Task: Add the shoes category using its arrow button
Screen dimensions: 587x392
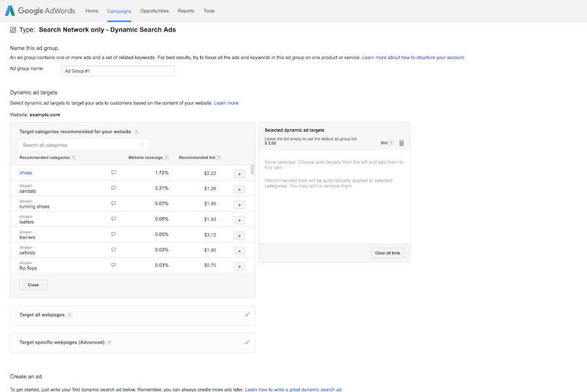Action: 239,173
